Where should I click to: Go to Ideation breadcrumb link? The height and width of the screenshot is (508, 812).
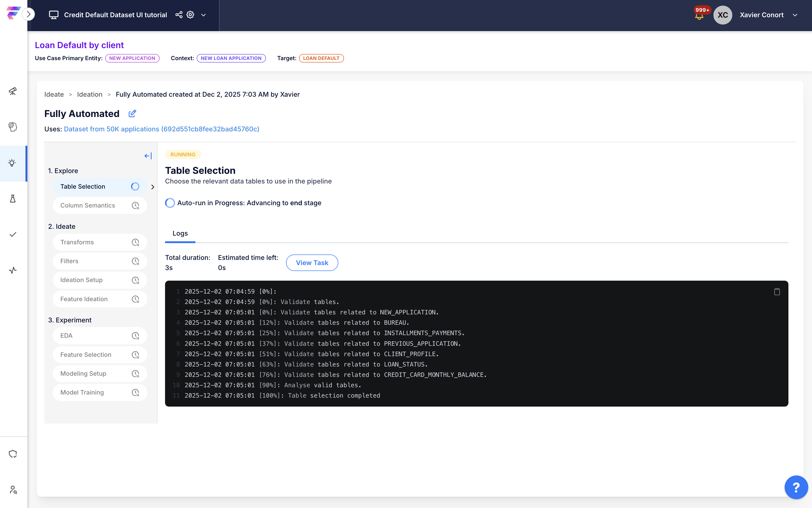[x=90, y=94]
